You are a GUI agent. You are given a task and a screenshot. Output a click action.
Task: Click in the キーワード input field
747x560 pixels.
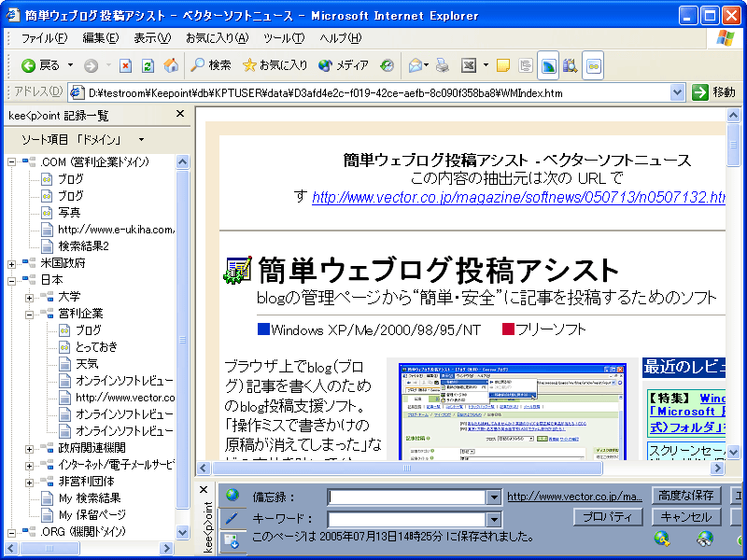[x=407, y=519]
